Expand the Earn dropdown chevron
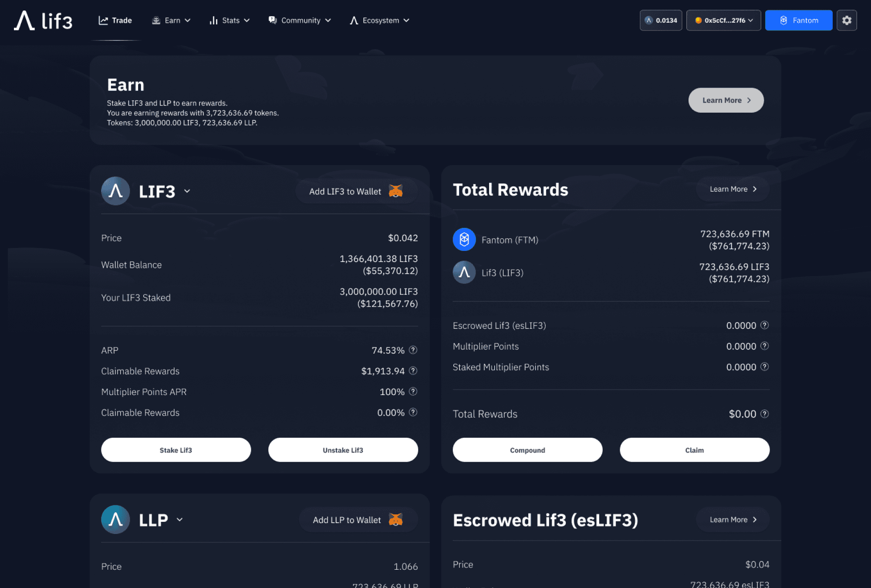Image resolution: width=871 pixels, height=588 pixels. coord(188,20)
